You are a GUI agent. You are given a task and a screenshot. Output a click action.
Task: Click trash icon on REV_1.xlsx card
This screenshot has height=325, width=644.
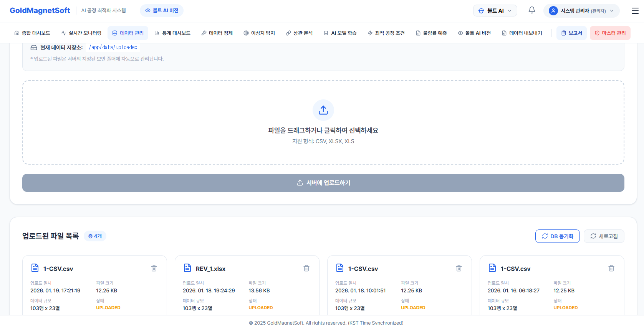coord(306,268)
